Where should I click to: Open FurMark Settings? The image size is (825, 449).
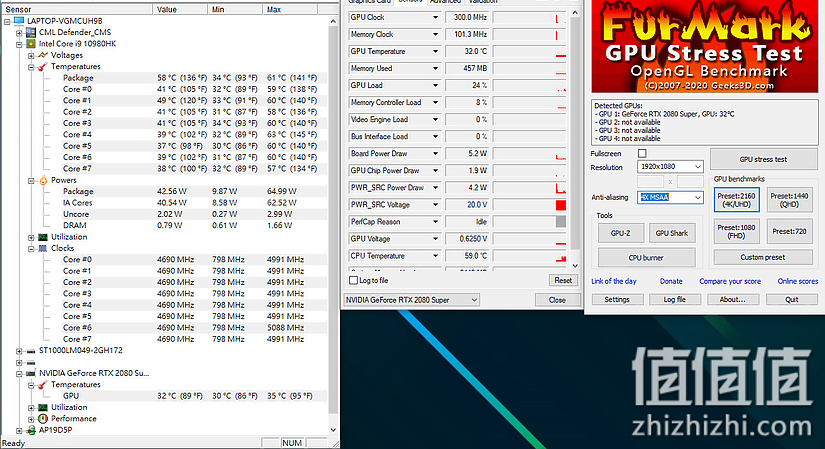click(x=617, y=300)
